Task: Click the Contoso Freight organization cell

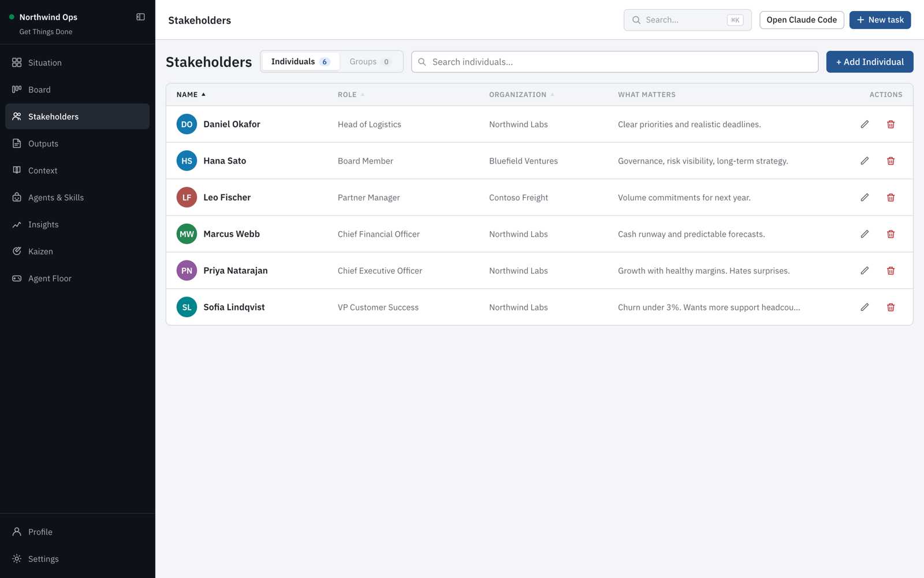Action: coord(519,198)
